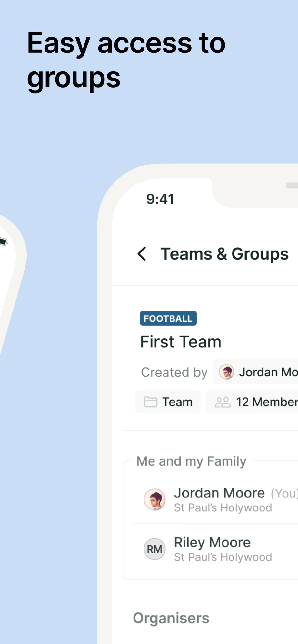Click the battery icon on the left phone

pos(3,241)
